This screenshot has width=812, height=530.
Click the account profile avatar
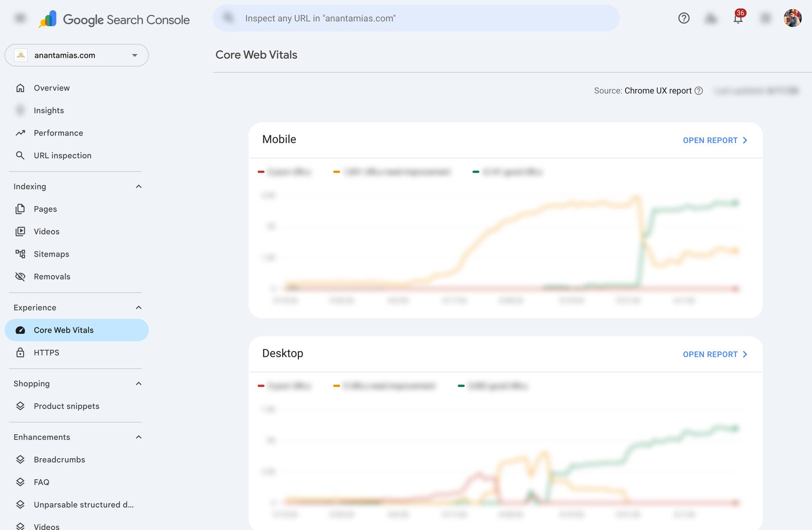[793, 18]
